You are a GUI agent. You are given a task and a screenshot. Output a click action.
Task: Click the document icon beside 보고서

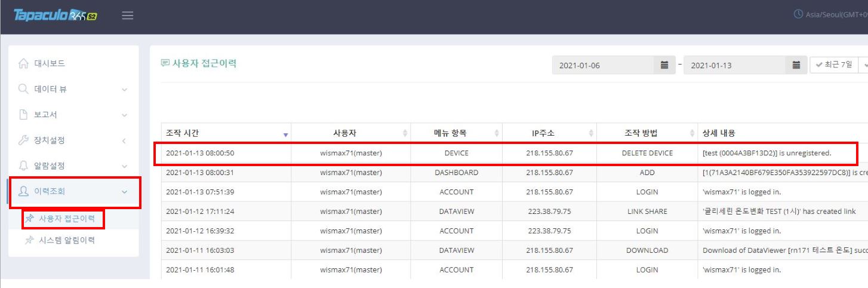[24, 115]
